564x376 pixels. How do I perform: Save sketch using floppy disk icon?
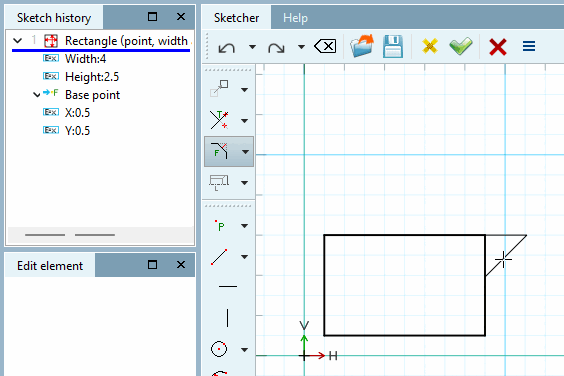click(x=393, y=46)
